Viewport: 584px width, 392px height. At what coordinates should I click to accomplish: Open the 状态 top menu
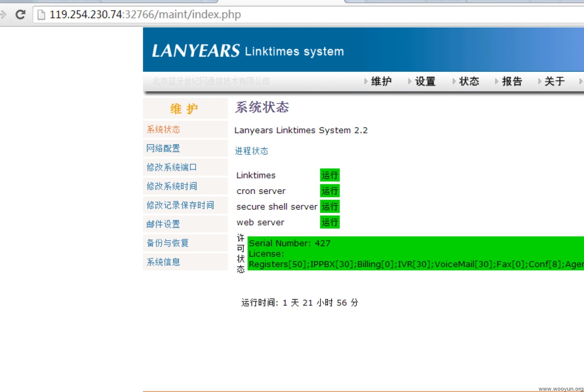tap(469, 81)
